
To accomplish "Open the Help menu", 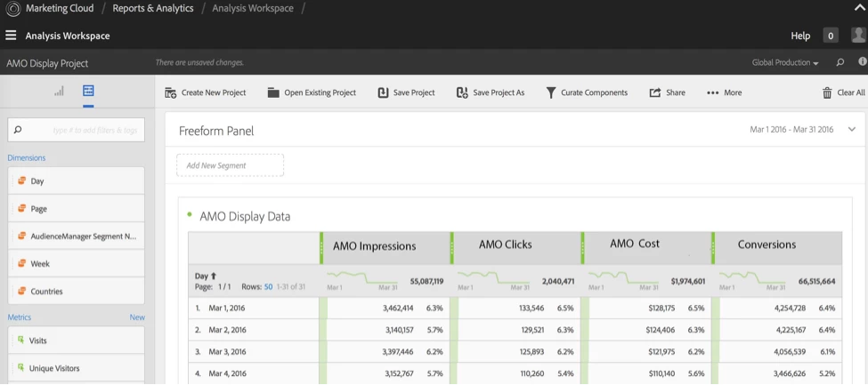I will click(x=800, y=36).
